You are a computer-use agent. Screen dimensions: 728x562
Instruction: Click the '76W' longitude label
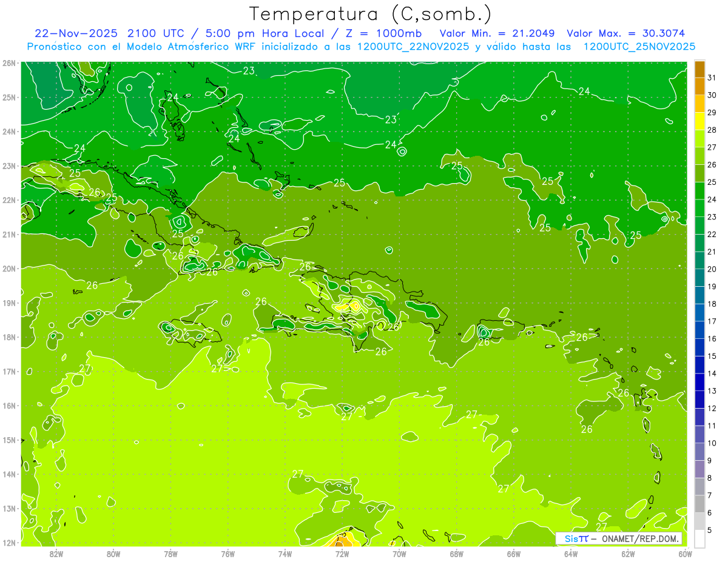click(227, 554)
